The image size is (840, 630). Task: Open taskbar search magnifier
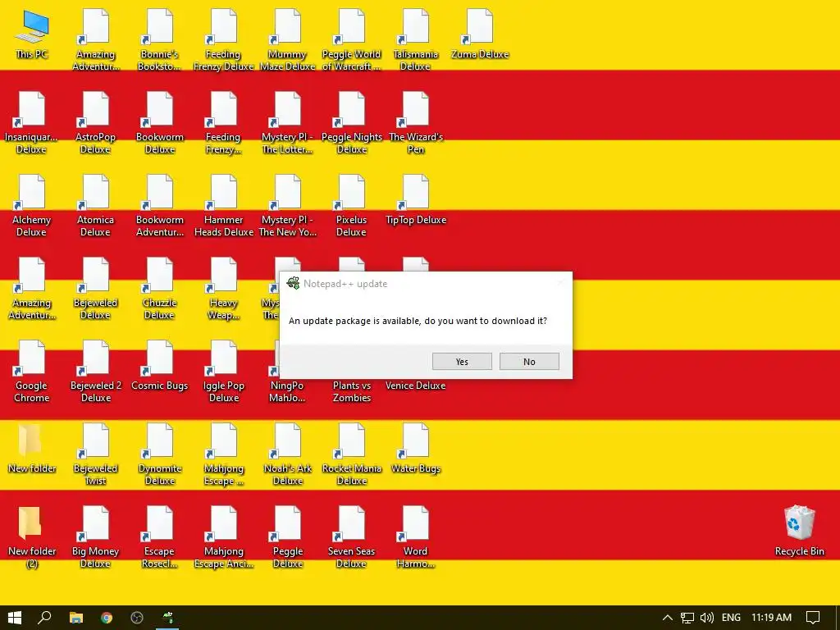coord(45,618)
